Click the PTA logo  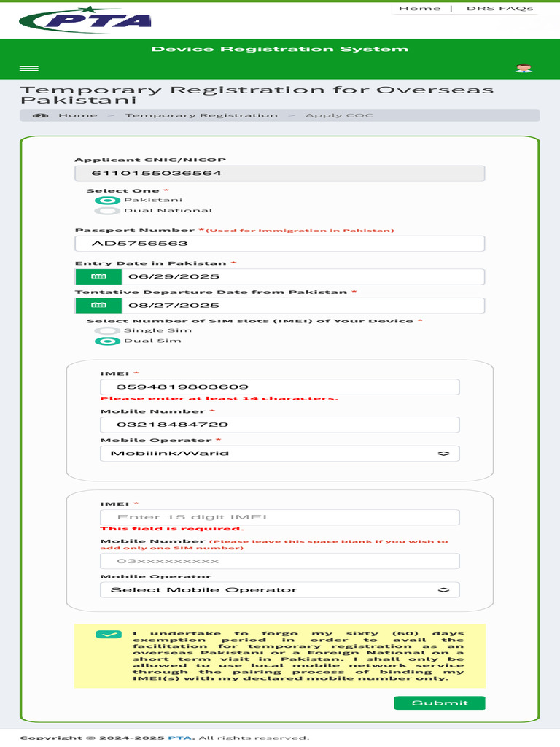click(85, 20)
